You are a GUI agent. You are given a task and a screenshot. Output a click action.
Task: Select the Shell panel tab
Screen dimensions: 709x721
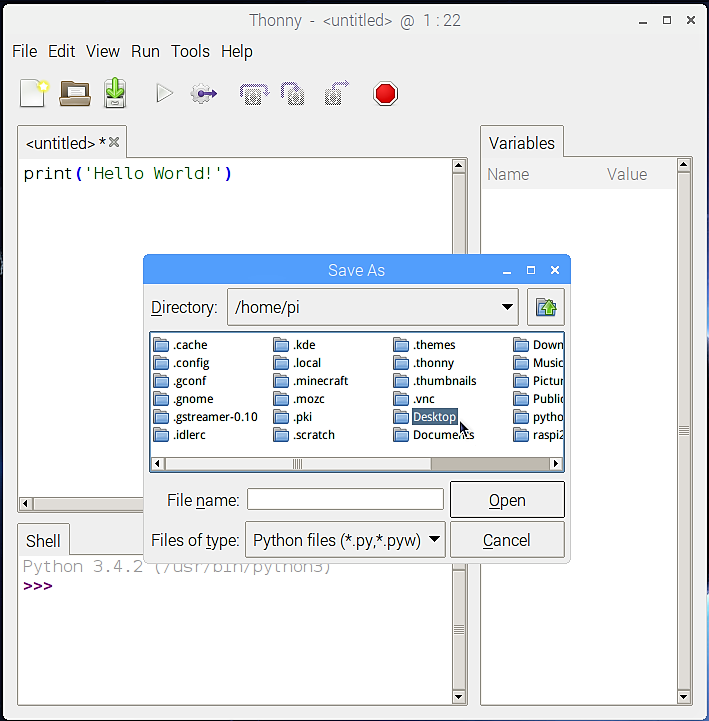click(43, 541)
